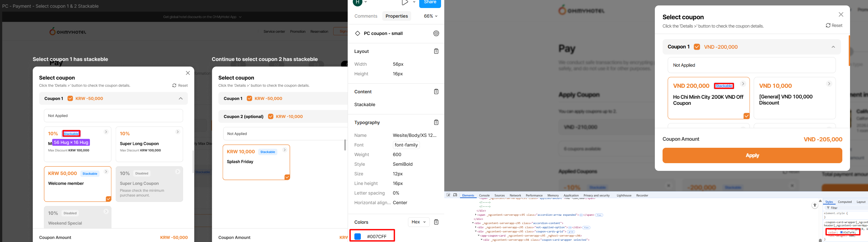Image resolution: width=868 pixels, height=242 pixels.
Task: Toggle Coupon 2 (optional) checkbox
Action: (271, 116)
